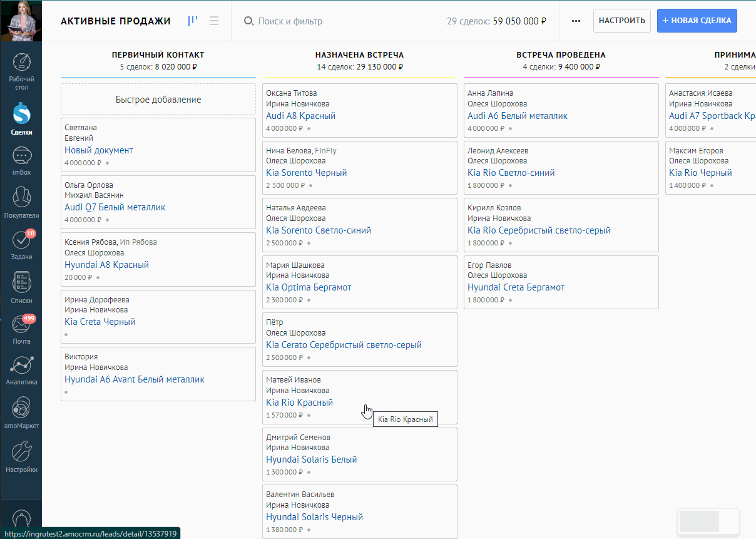The height and width of the screenshot is (539, 756).
Task: Click Быстрое добавление box
Action: (x=158, y=100)
